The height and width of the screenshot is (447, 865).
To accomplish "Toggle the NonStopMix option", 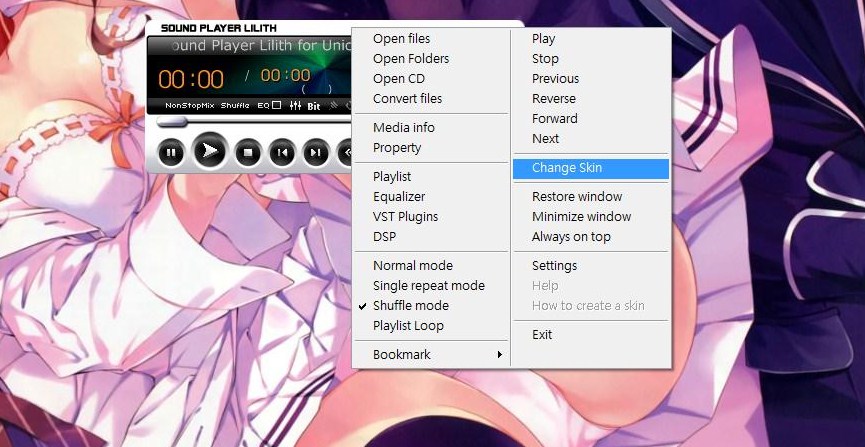I will coord(190,105).
